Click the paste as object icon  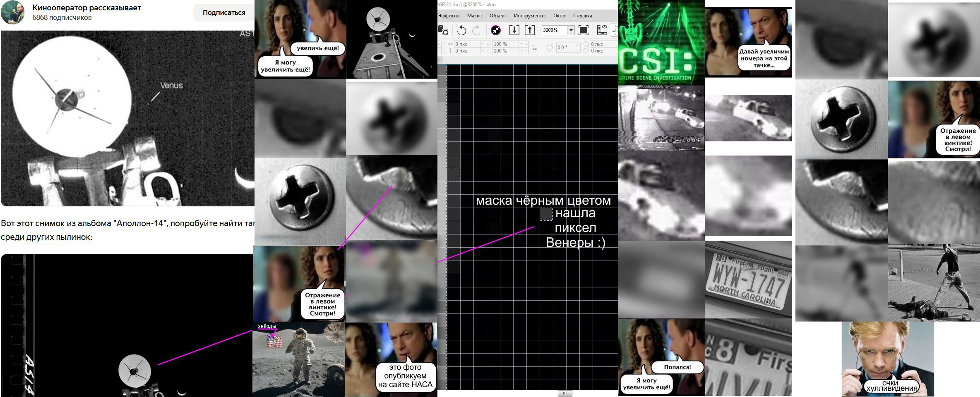click(x=443, y=30)
